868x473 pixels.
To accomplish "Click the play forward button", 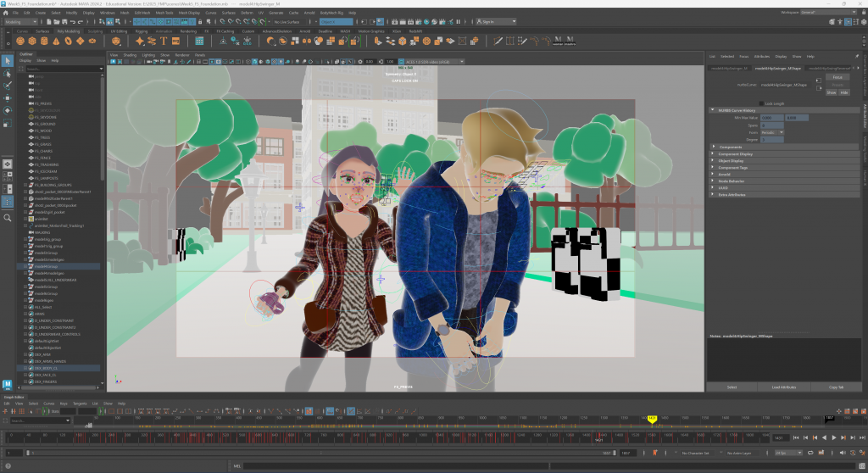I will [834, 437].
